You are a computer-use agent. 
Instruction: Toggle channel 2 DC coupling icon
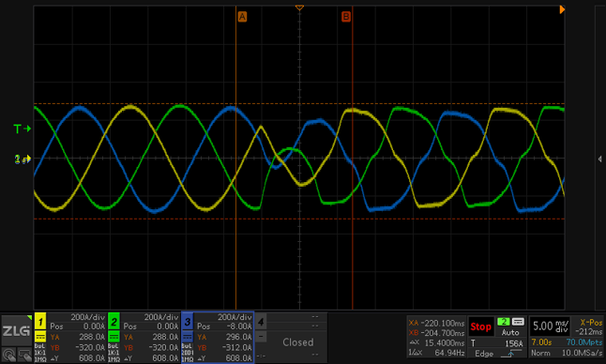(114, 337)
